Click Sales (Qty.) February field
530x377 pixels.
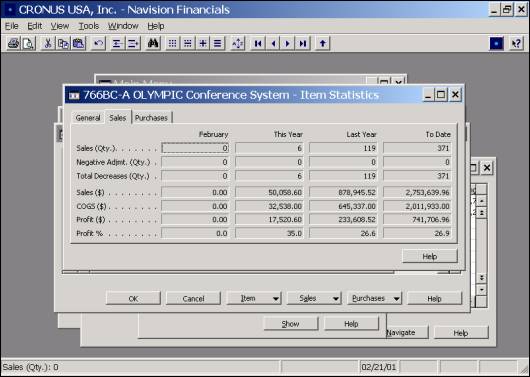pos(195,148)
